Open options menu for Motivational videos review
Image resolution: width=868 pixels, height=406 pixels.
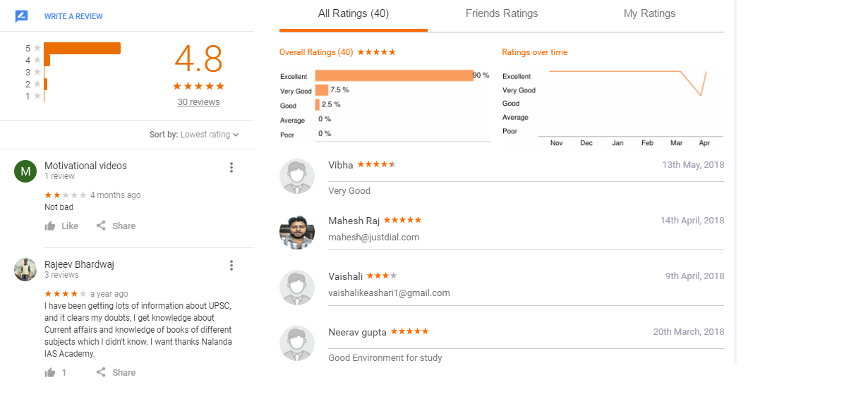coord(231,167)
